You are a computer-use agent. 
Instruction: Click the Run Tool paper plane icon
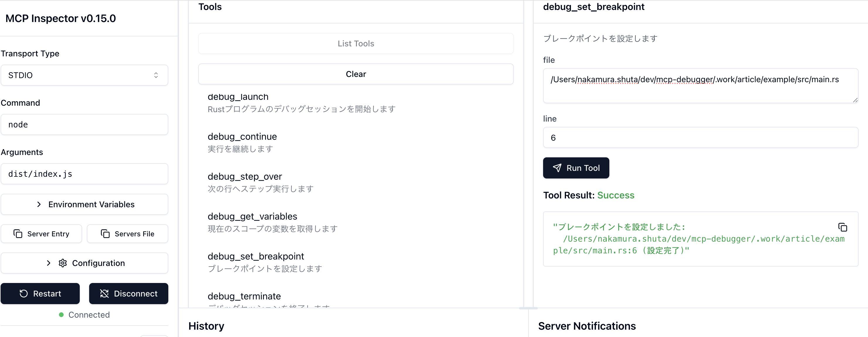(x=557, y=168)
